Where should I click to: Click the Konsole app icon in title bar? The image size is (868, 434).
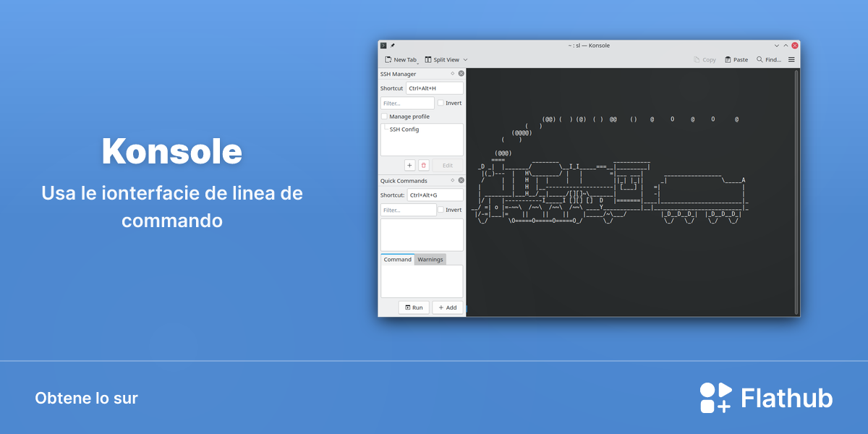pos(383,46)
